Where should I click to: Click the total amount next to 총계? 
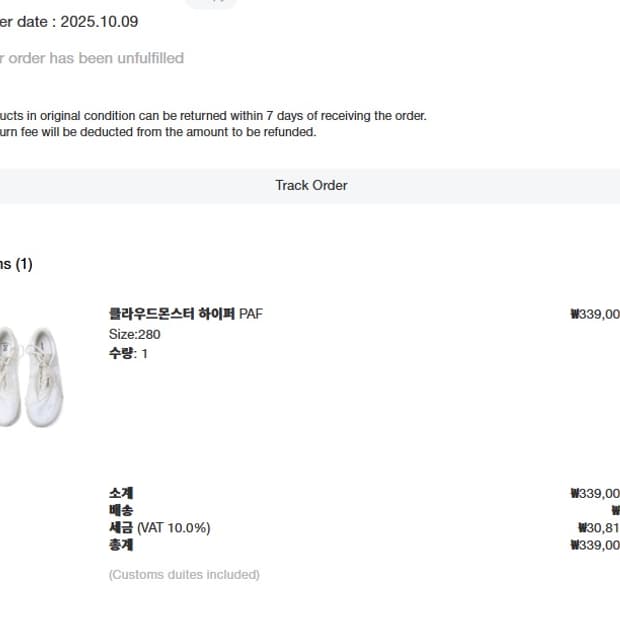(595, 545)
